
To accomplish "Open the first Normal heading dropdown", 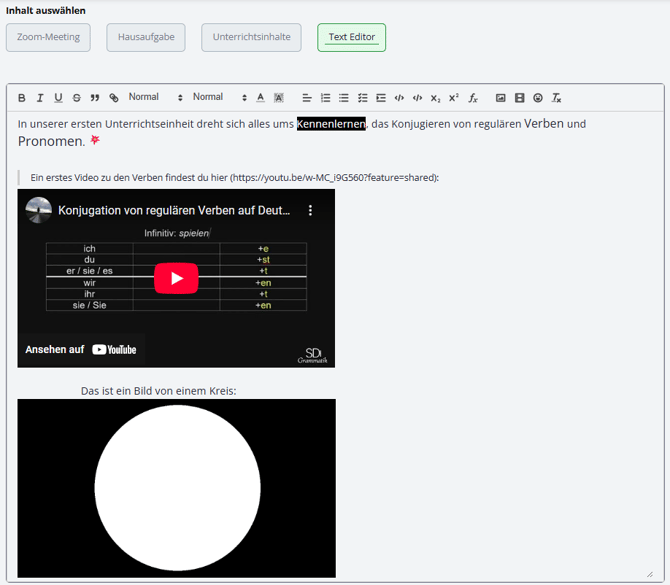I will (156, 97).
